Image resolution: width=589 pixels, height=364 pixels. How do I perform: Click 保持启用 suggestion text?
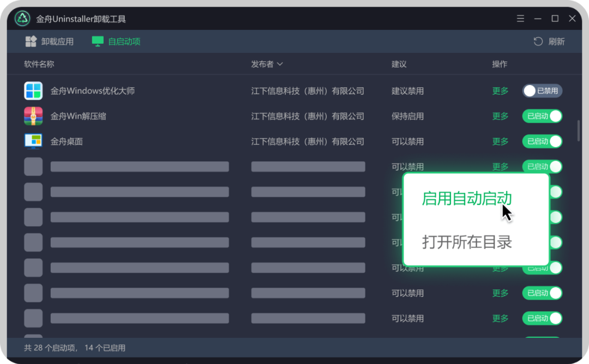pyautogui.click(x=407, y=116)
